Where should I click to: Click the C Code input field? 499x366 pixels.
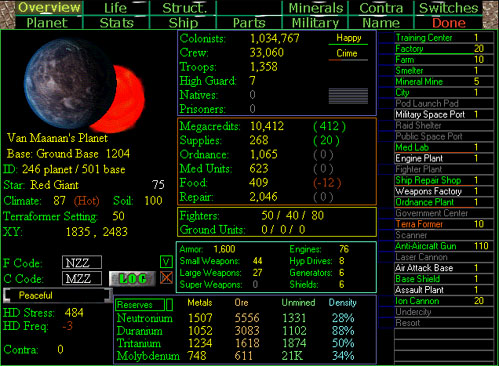pyautogui.click(x=82, y=278)
